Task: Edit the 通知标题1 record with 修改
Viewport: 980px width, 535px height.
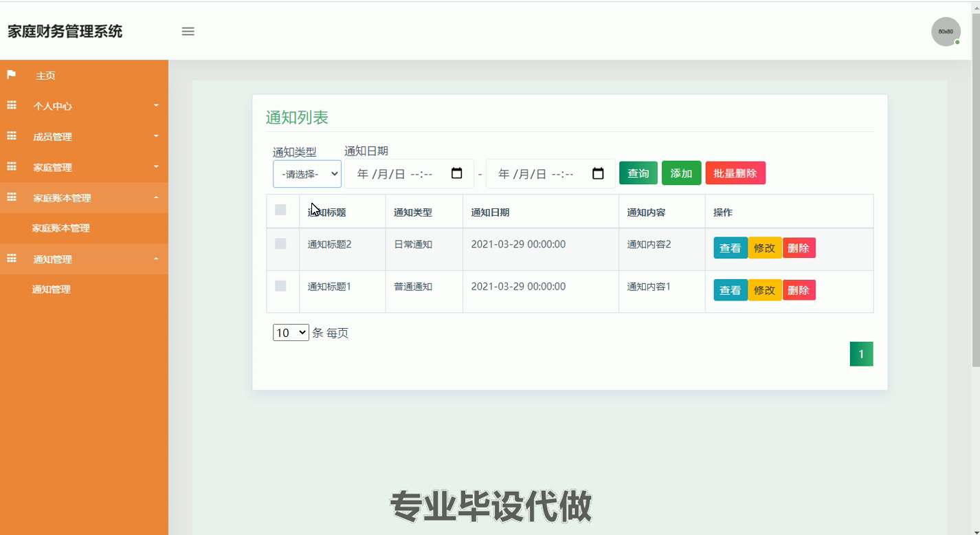Action: (x=765, y=290)
